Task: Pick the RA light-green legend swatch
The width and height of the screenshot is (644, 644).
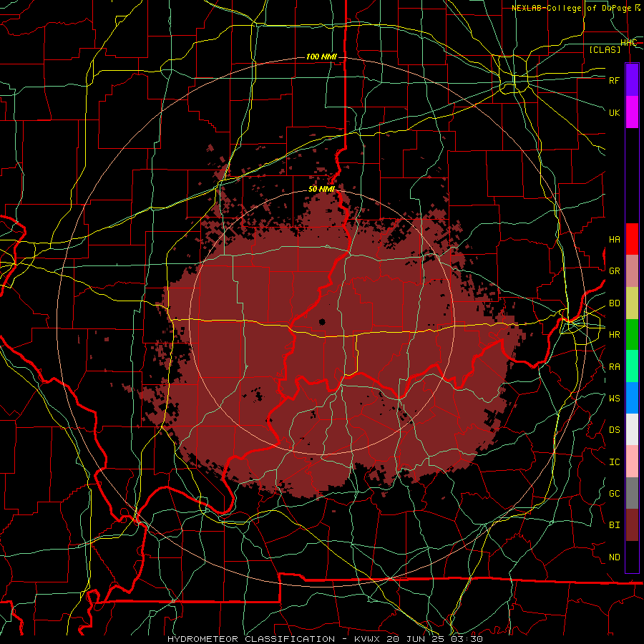Action: [632, 366]
